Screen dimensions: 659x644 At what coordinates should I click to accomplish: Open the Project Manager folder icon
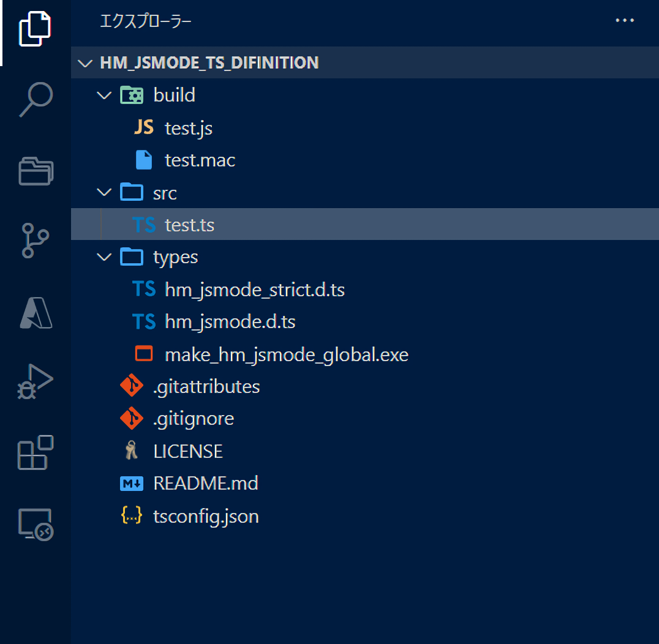click(x=36, y=171)
